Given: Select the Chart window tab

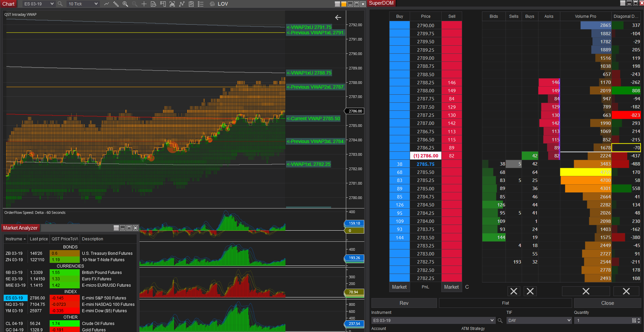Looking at the screenshot, I should coord(8,4).
